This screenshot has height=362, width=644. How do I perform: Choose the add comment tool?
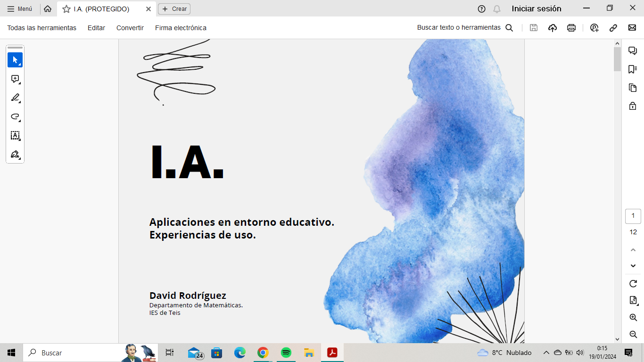pos(15,79)
